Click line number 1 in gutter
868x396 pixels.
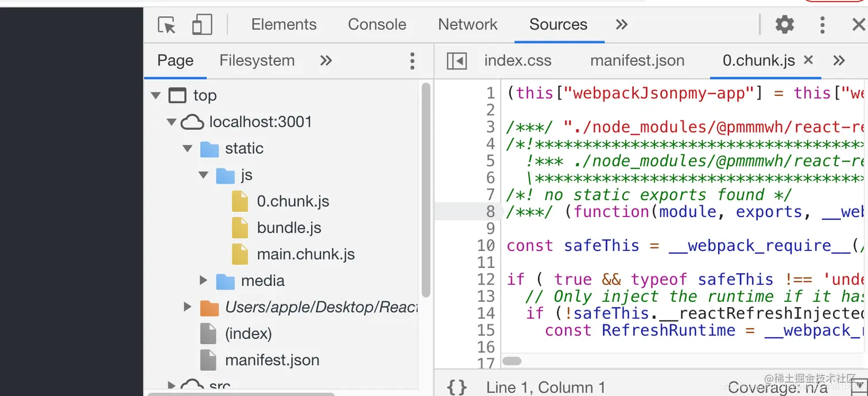click(x=491, y=93)
